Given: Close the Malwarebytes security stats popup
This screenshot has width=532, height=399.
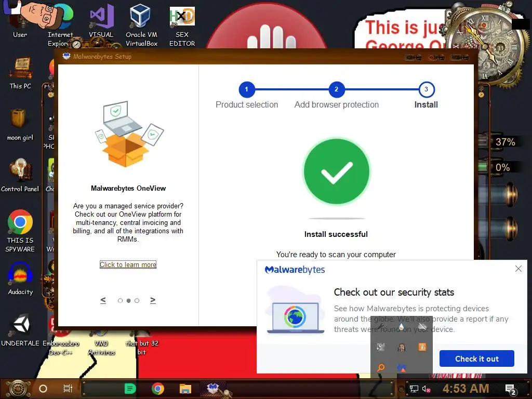Looking at the screenshot, I should (518, 269).
